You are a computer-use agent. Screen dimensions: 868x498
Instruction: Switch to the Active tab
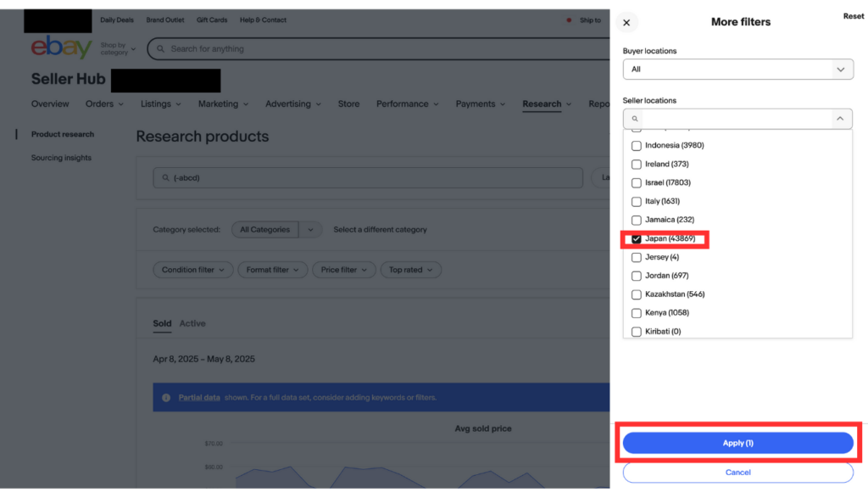click(x=192, y=323)
